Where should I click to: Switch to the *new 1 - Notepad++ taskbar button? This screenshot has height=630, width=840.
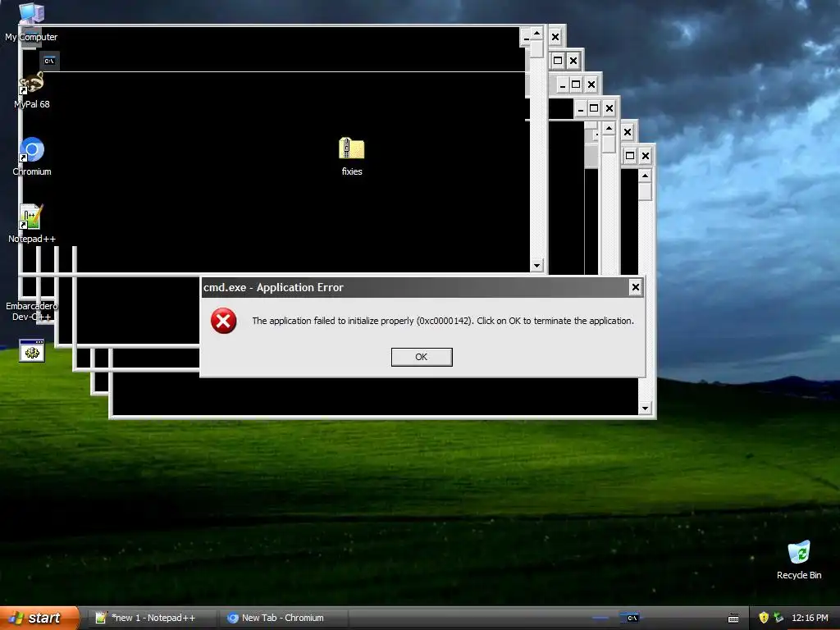153,618
